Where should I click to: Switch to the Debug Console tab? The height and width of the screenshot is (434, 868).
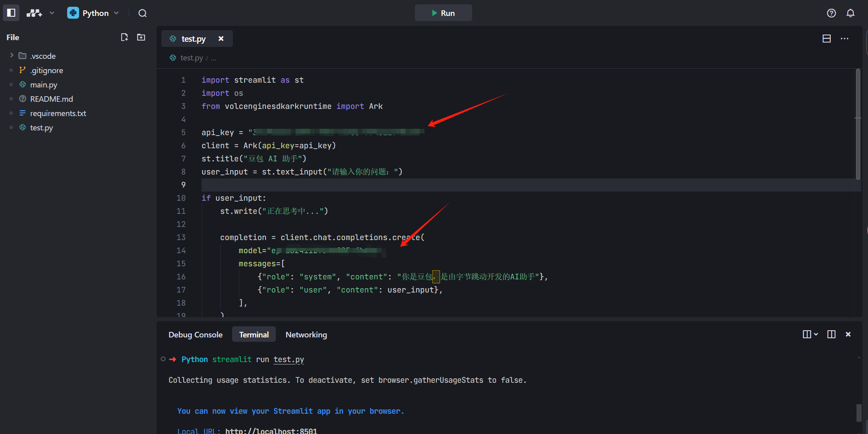[x=195, y=335]
